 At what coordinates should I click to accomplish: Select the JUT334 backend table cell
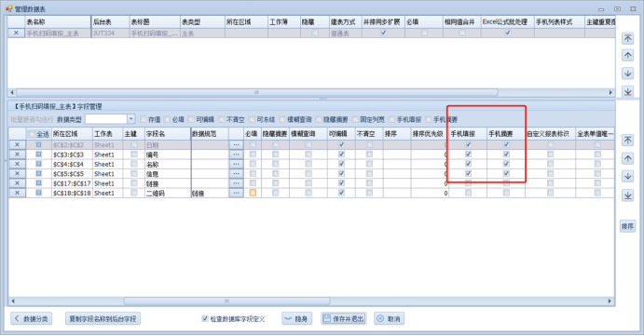pos(110,34)
